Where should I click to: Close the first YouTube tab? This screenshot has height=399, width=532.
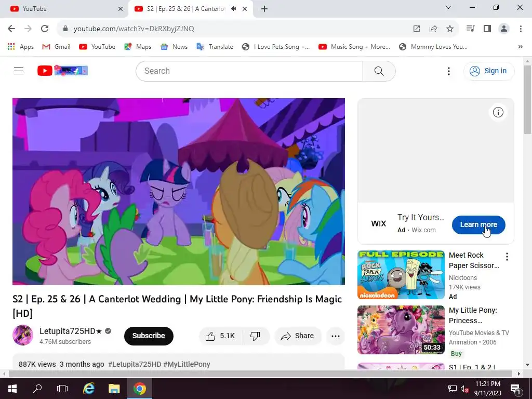pyautogui.click(x=121, y=9)
